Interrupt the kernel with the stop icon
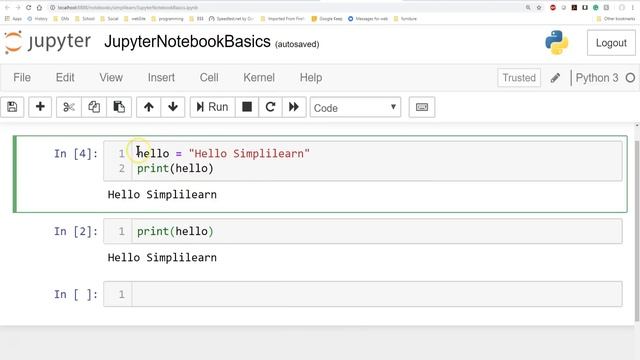The width and height of the screenshot is (640, 360). (247, 107)
